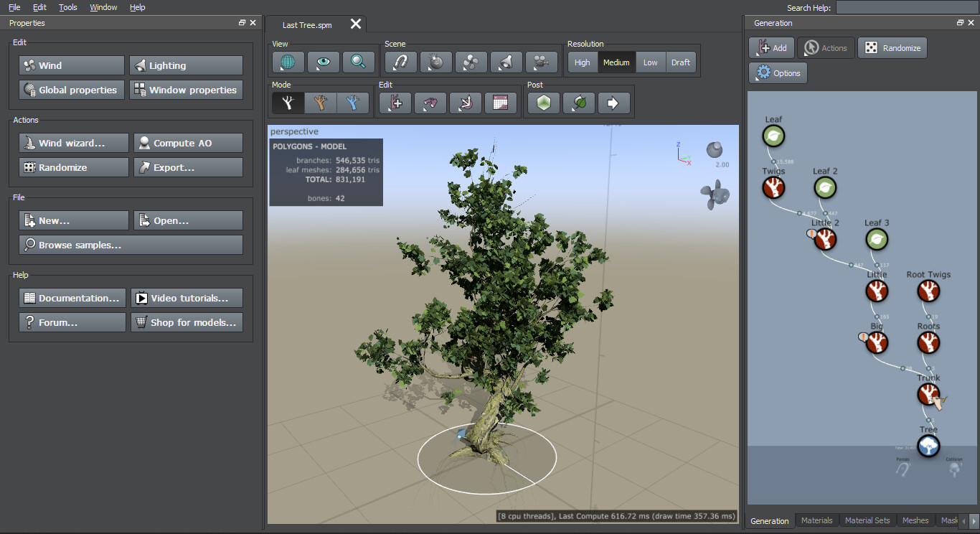Click the wind fan icon in Scene toolbar
Image resolution: width=980 pixels, height=534 pixels.
coord(471,62)
